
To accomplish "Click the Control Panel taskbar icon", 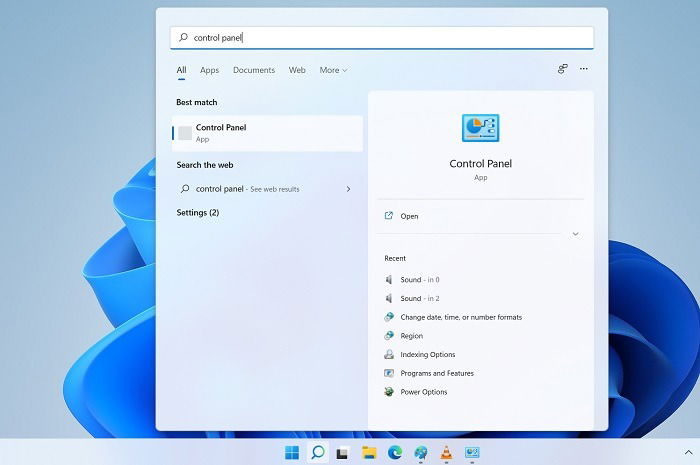I will pyautogui.click(x=472, y=453).
